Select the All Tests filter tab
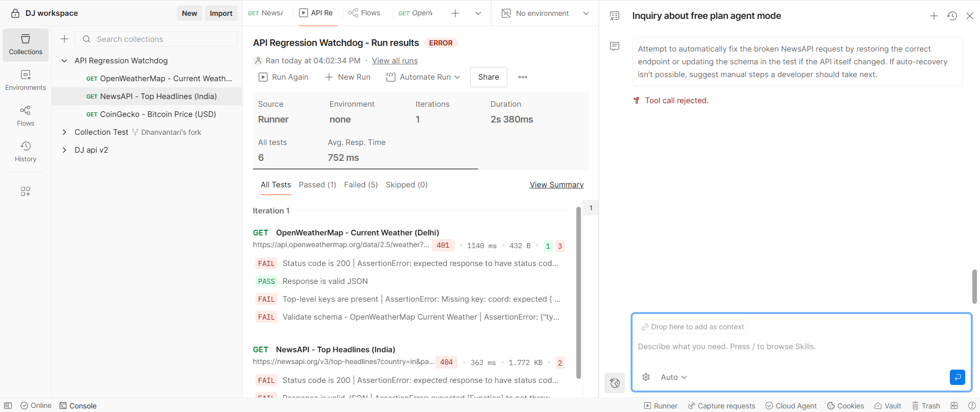Image resolution: width=980 pixels, height=412 pixels. (x=276, y=185)
